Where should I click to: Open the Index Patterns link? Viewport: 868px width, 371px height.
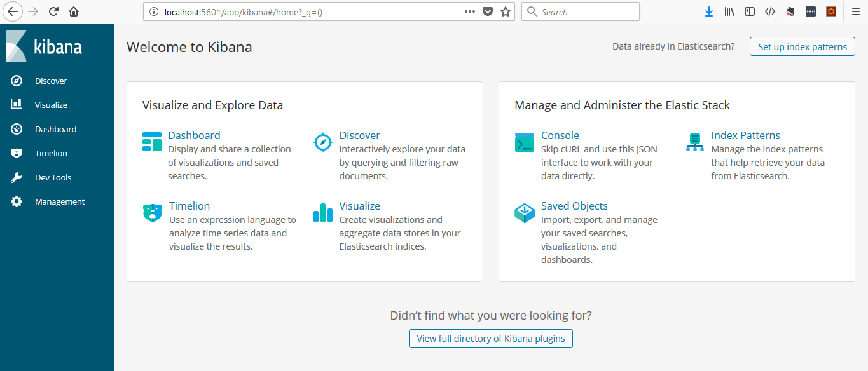[746, 135]
